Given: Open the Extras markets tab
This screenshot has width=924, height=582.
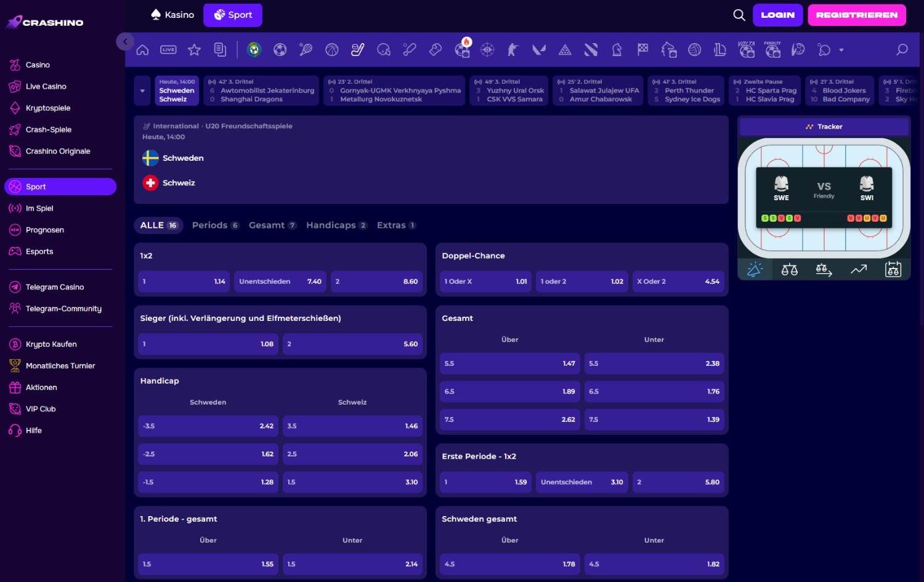Looking at the screenshot, I should [x=397, y=225].
